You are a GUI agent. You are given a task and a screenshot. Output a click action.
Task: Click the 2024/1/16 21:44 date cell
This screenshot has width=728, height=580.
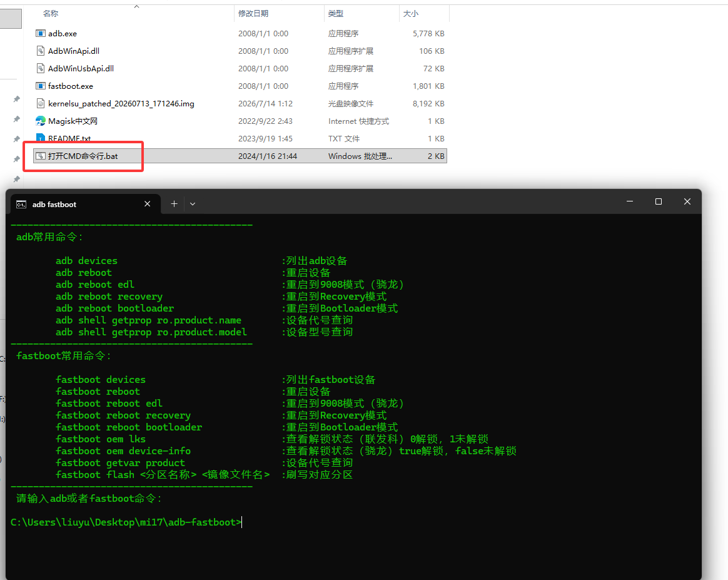pyautogui.click(x=268, y=156)
